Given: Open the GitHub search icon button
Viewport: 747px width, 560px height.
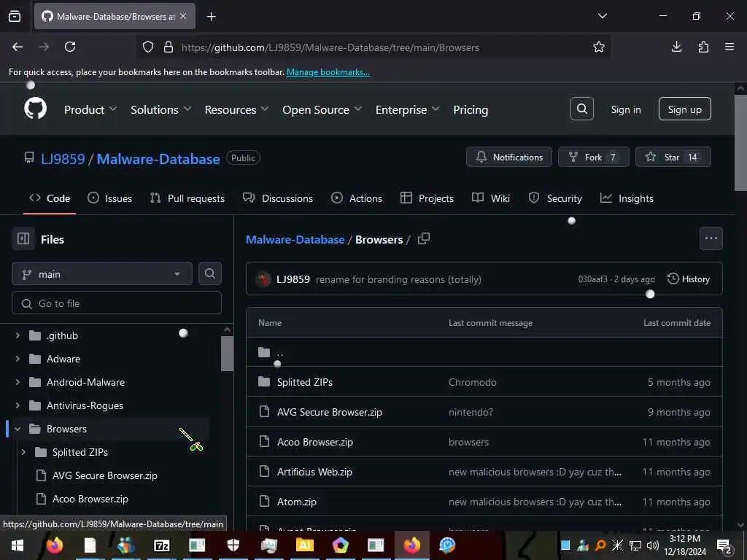Looking at the screenshot, I should [581, 109].
